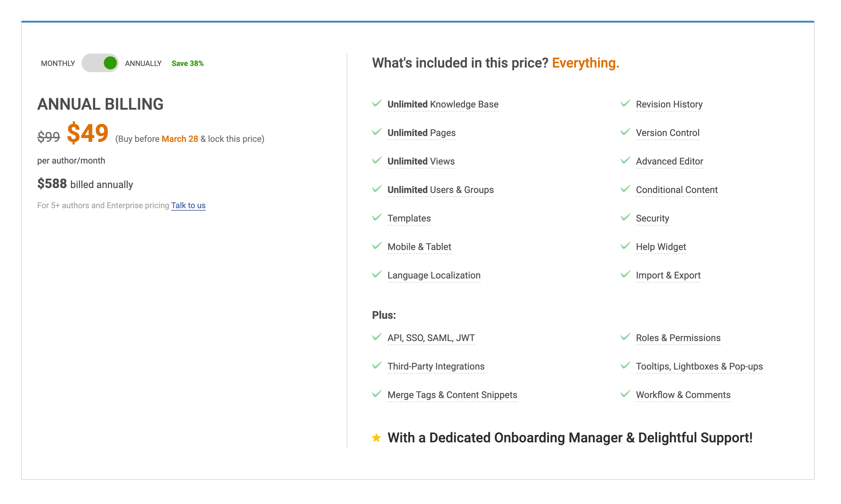Viewport: 841px width, 504px height.
Task: Click Roles & Permissions feature
Action: point(678,338)
